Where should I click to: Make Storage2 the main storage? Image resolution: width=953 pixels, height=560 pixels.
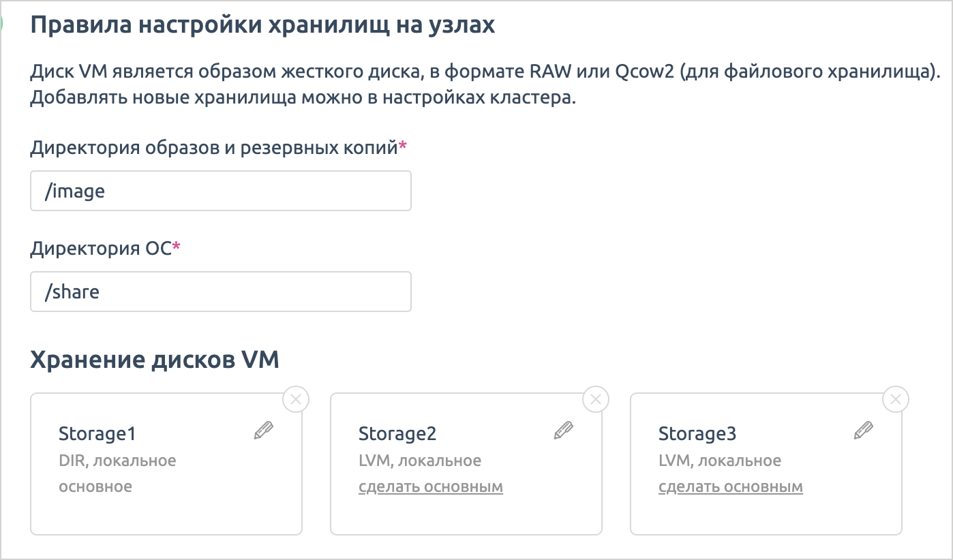pyautogui.click(x=430, y=487)
